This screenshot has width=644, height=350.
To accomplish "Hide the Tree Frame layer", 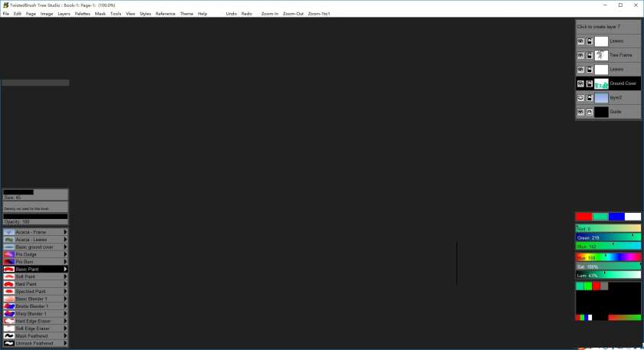I will point(580,55).
